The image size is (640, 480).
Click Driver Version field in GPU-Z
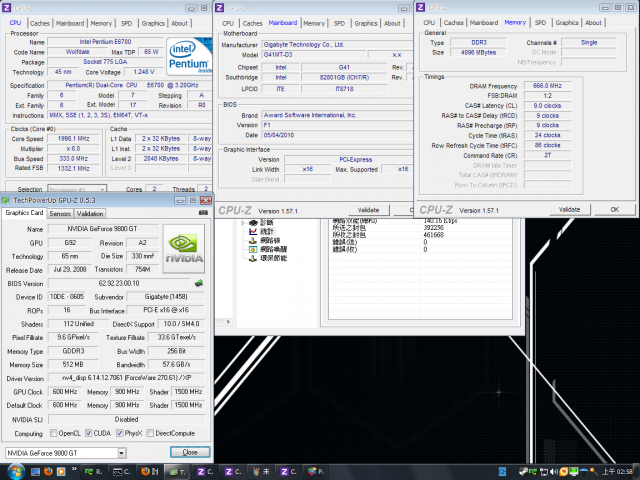click(x=127, y=378)
